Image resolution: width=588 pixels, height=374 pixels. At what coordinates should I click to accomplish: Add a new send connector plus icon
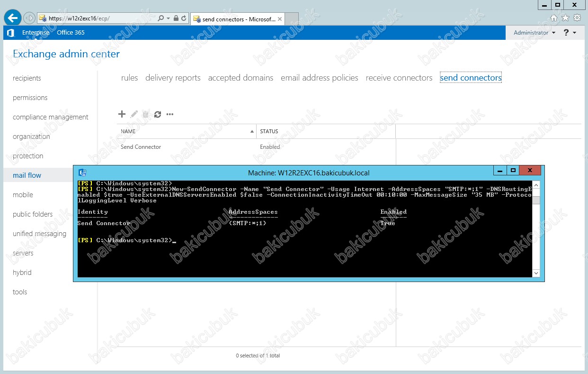(x=122, y=114)
